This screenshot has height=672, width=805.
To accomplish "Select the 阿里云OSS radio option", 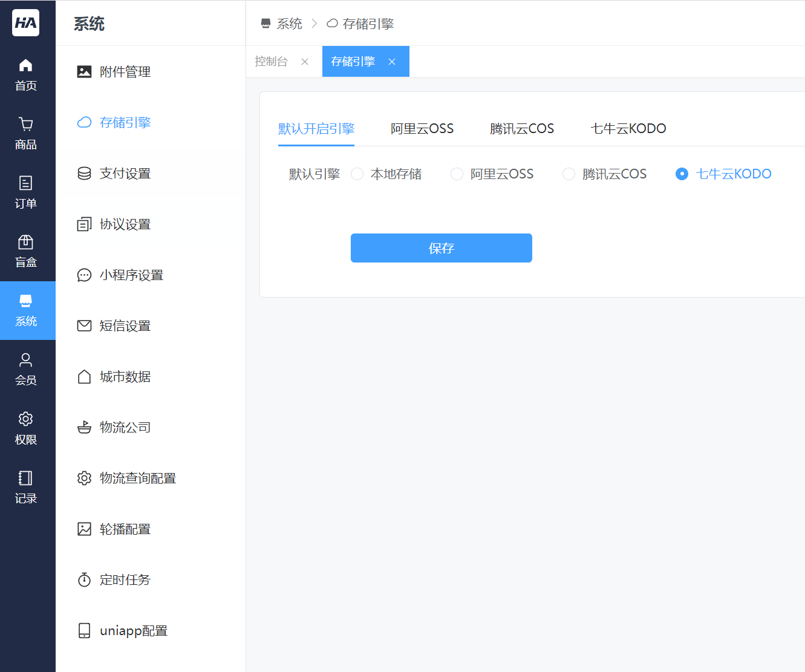I will (457, 174).
